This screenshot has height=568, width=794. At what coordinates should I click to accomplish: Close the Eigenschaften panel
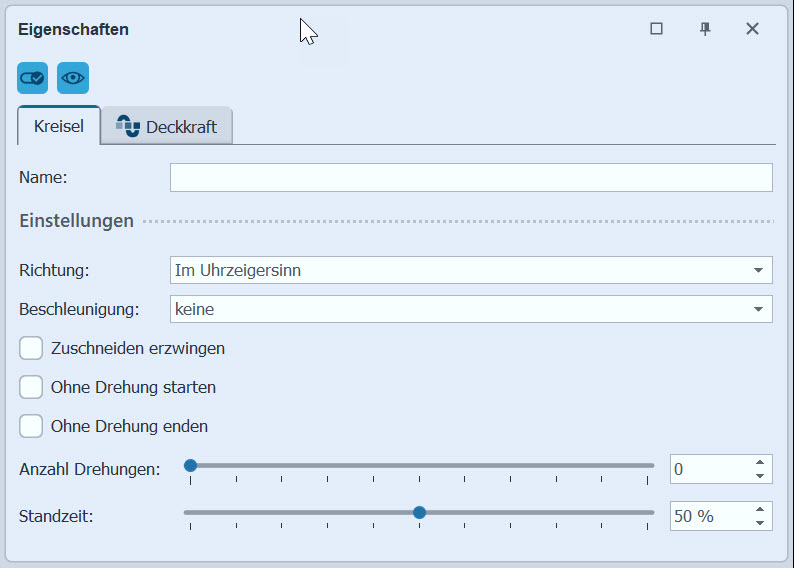[x=753, y=29]
